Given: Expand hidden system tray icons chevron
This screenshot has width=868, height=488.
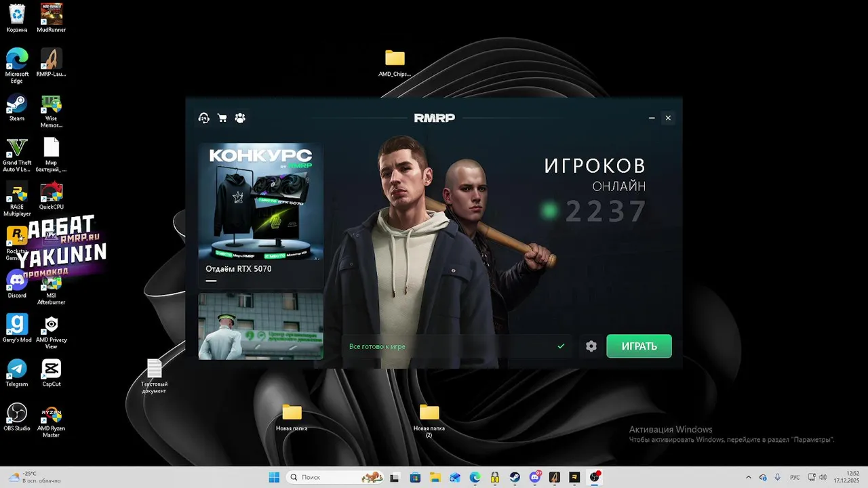Looking at the screenshot, I should point(749,477).
